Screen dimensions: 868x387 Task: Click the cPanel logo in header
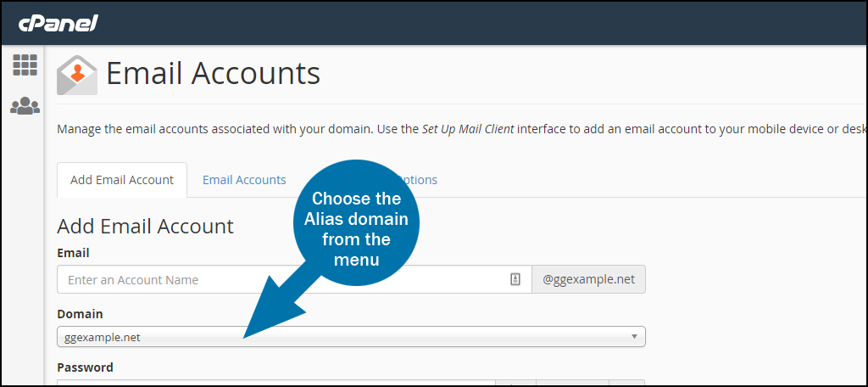click(58, 23)
